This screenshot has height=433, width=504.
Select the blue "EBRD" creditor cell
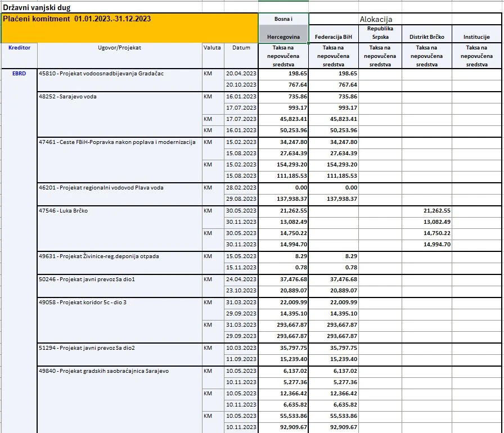[20, 74]
